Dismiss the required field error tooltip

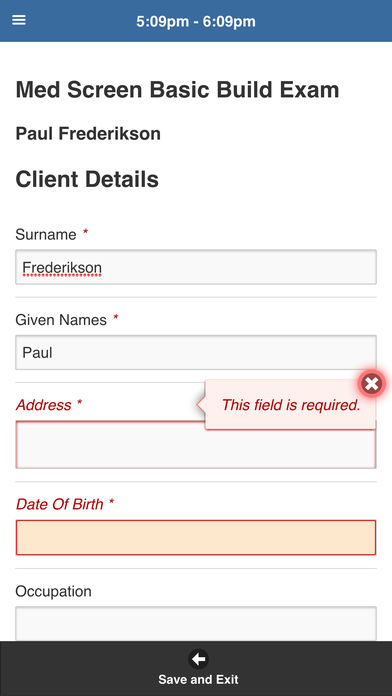coord(372,384)
